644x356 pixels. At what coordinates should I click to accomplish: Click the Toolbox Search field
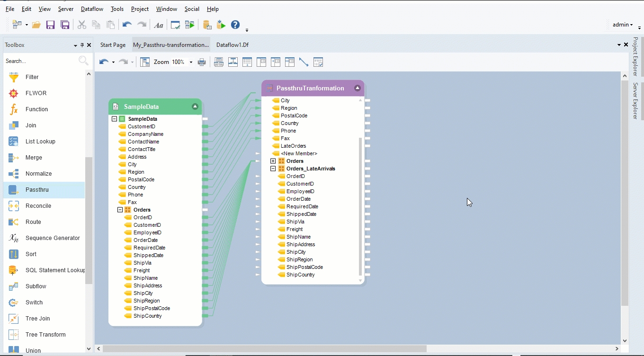tap(40, 61)
